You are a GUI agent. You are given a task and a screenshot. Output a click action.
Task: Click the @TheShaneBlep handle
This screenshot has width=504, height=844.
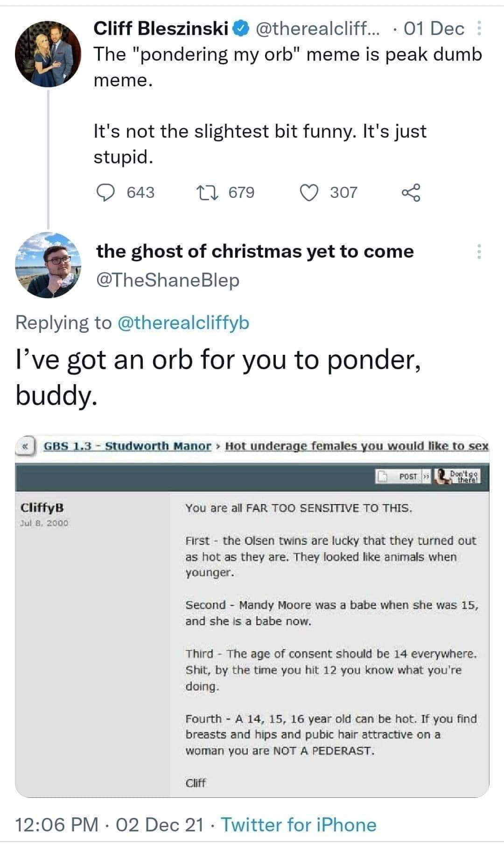pyautogui.click(x=168, y=280)
